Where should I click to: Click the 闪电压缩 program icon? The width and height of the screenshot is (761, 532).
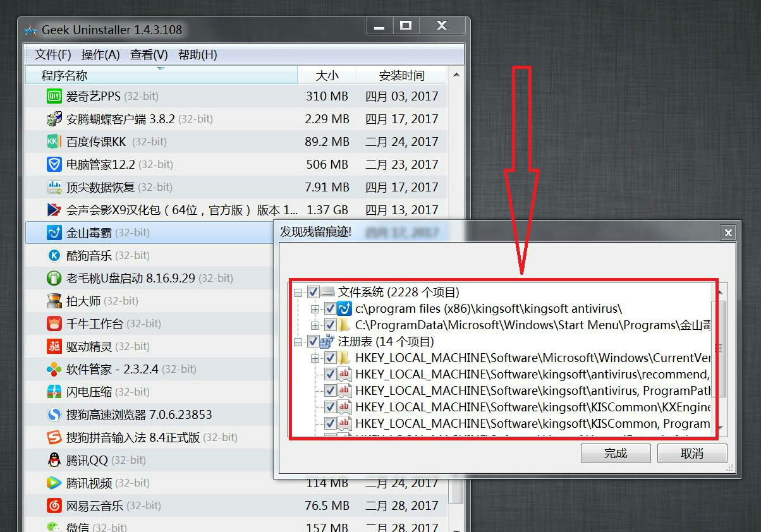click(x=54, y=392)
